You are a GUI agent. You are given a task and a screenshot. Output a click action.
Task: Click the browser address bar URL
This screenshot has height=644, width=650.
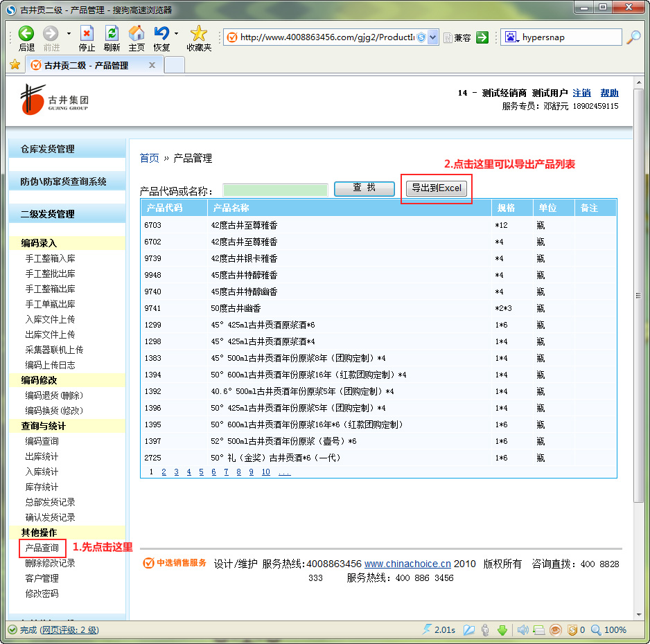coord(326,37)
